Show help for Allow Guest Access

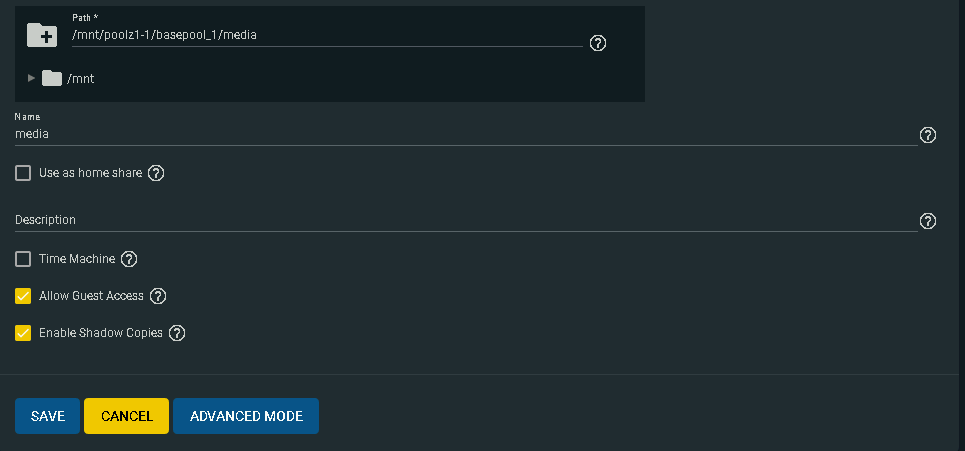(x=158, y=296)
